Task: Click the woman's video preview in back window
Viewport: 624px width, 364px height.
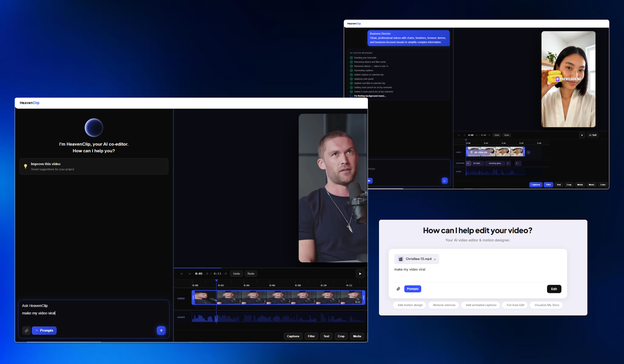Action: point(569,79)
